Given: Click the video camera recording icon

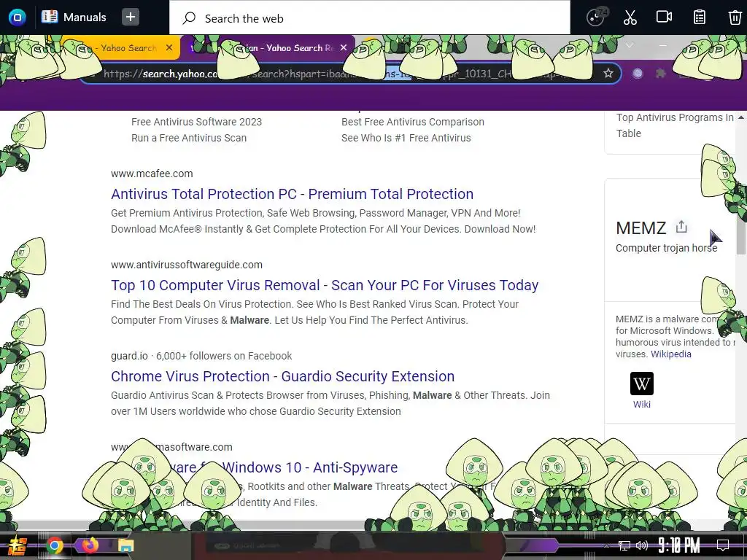Looking at the screenshot, I should click(664, 17).
